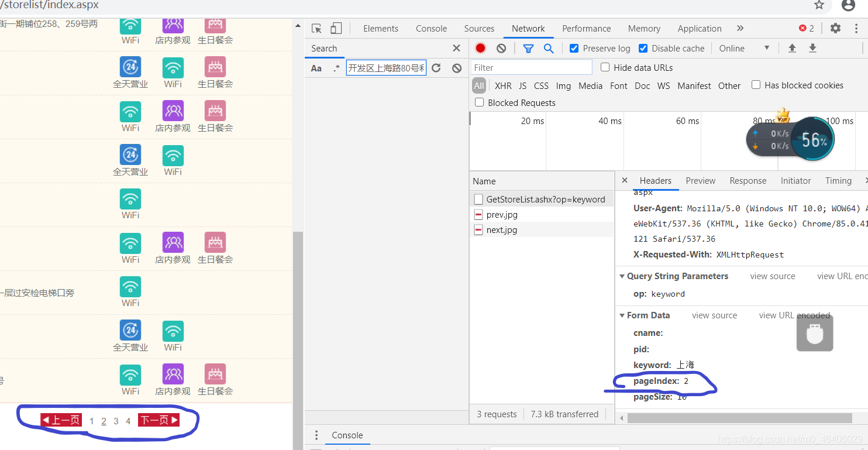The image size is (868, 450).
Task: Click view source next to Form Data
Action: coord(714,315)
